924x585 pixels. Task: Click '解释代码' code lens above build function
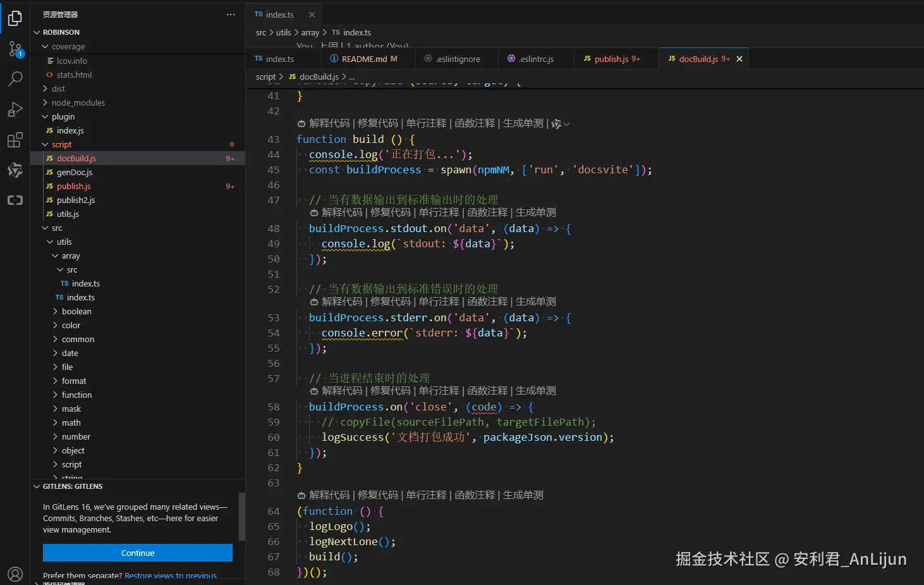tap(329, 123)
